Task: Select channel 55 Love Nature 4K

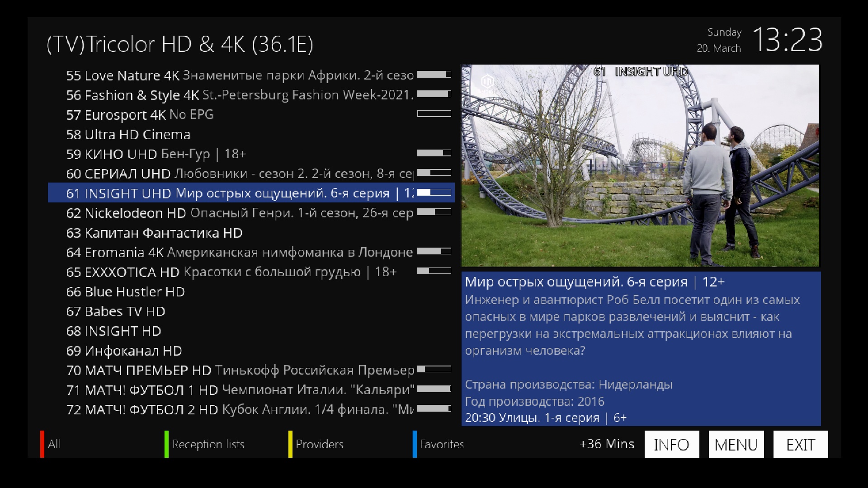Action: (251, 75)
